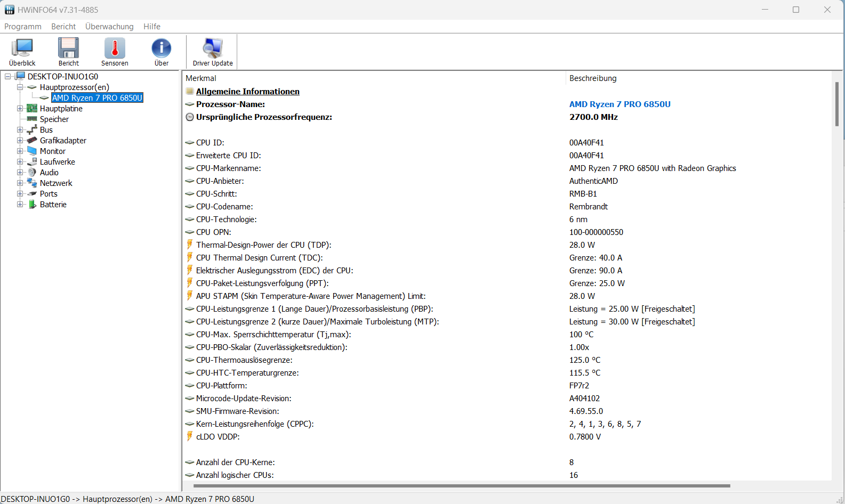
Task: Click the Hauptprozessor(en) chip icon
Action: (x=32, y=87)
